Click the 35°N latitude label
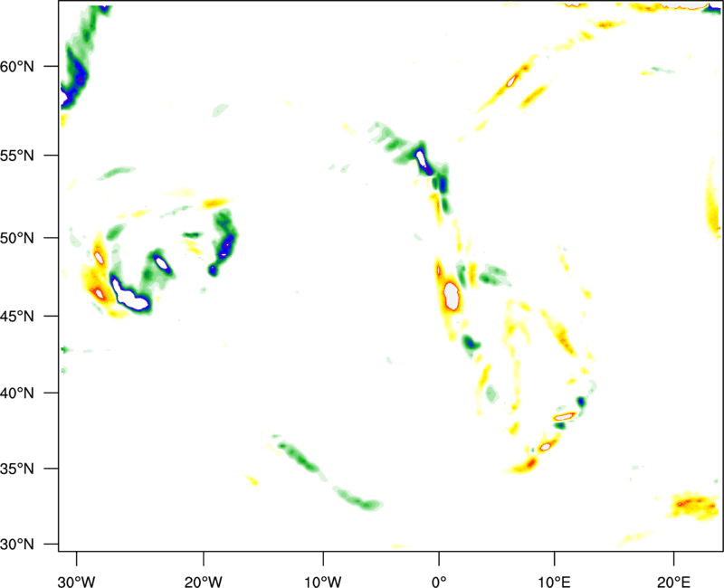Screen dimensions: 724x588 [x=17, y=469]
